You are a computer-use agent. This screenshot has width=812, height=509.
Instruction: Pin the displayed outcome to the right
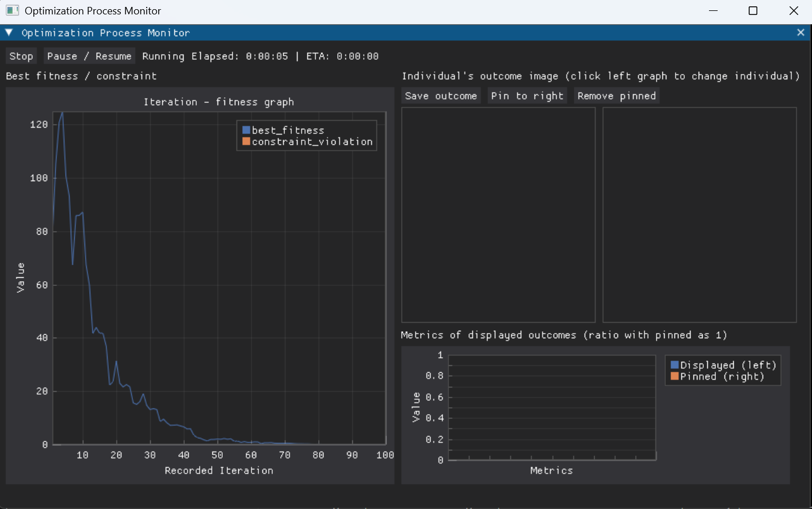(x=527, y=95)
